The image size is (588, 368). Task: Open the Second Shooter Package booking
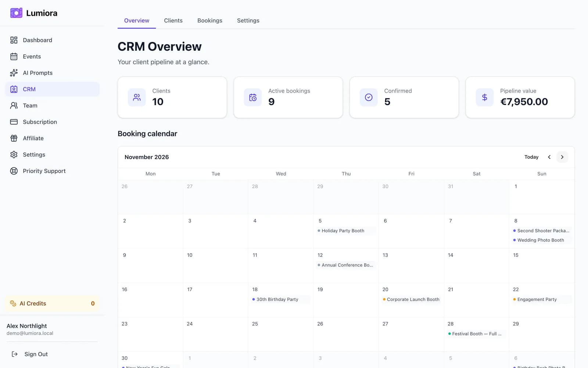click(542, 231)
